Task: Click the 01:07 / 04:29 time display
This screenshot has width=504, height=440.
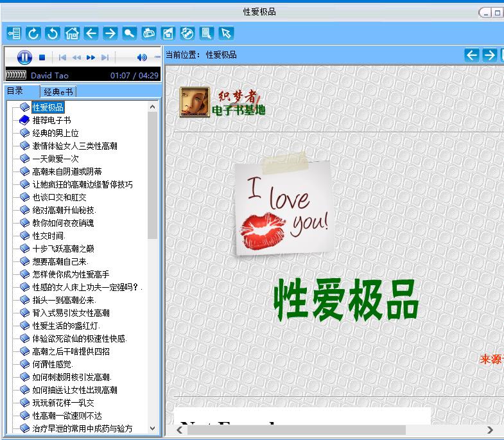Action: (134, 76)
